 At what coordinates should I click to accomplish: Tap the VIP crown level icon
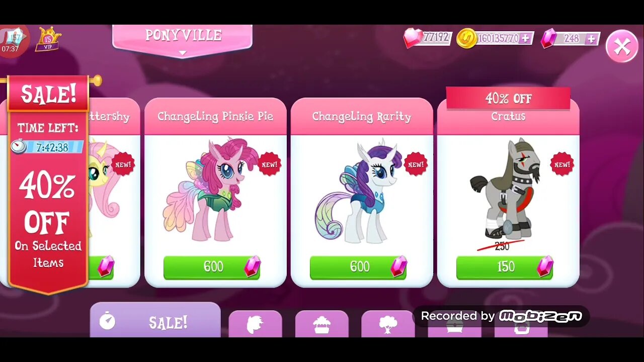[47, 40]
